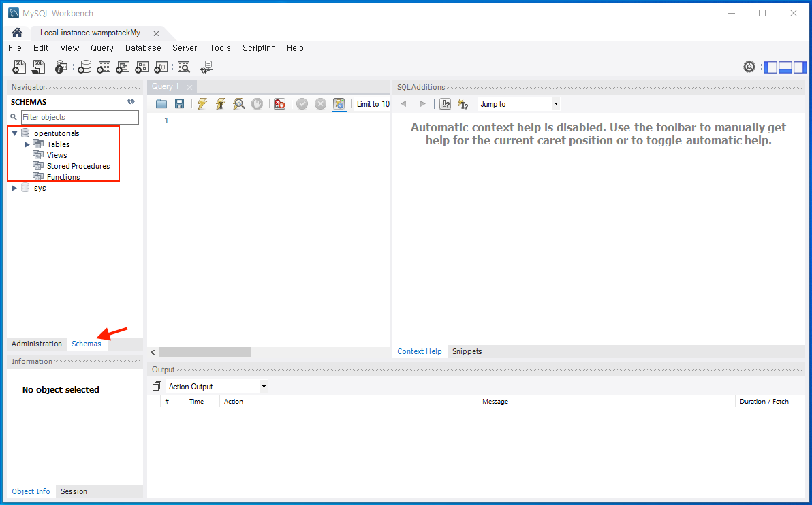Select Functions in the schema tree
The height and width of the screenshot is (505, 812).
coord(63,177)
